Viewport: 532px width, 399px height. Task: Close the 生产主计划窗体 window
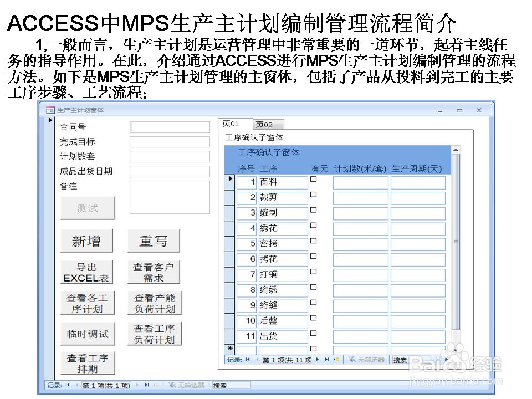coord(479,110)
